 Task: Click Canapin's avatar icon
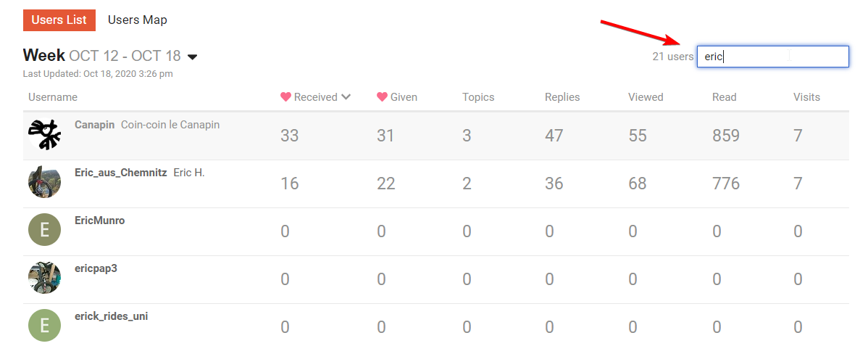[44, 134]
